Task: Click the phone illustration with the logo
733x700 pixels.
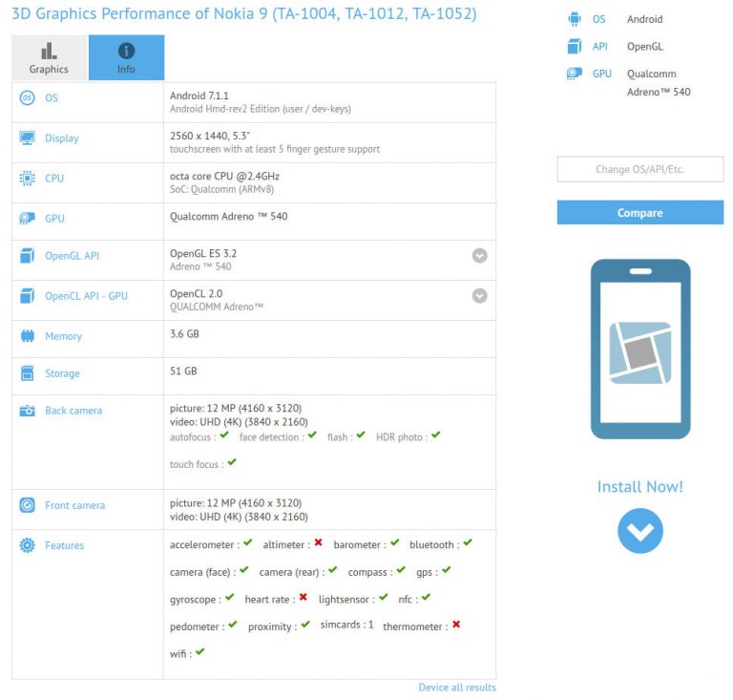Action: coord(640,350)
